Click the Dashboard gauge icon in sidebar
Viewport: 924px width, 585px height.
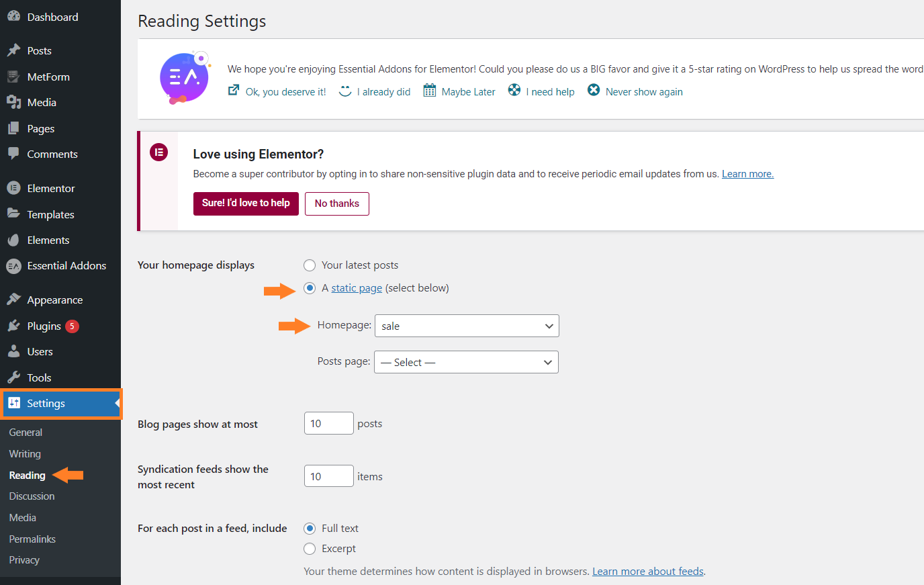tap(13, 17)
